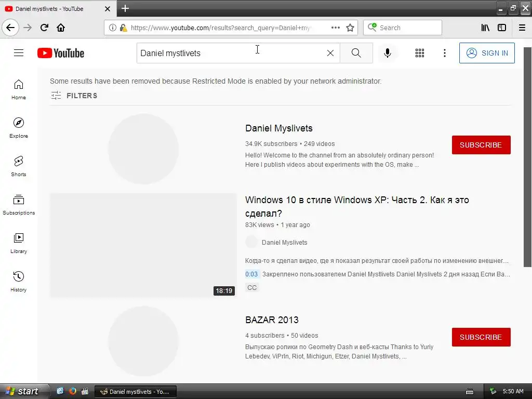Select Daniel mystlivets taskbar window button

pos(136,392)
